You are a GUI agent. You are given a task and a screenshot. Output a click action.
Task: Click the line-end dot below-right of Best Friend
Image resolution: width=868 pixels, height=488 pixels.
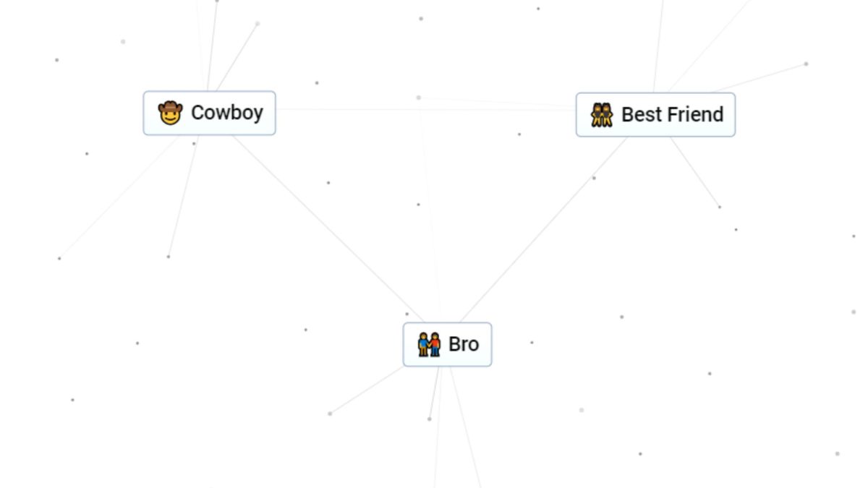pos(720,207)
